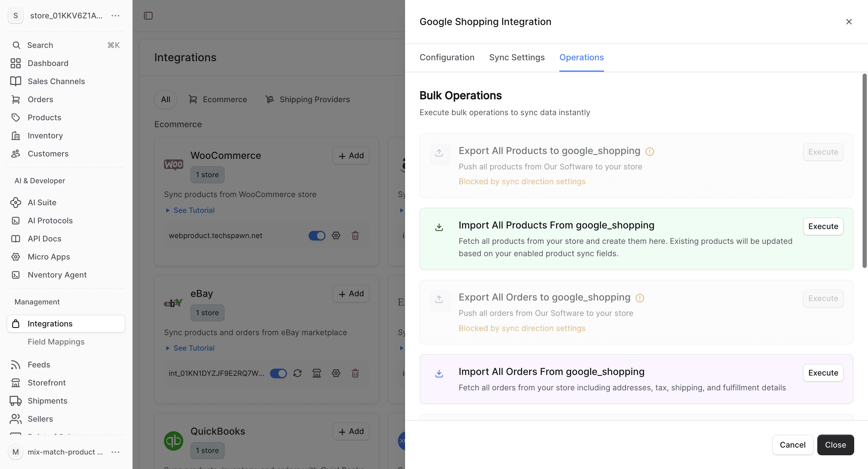Expand WooCommerce See Tutorial
Screen dimensions: 868x469
[x=190, y=210]
